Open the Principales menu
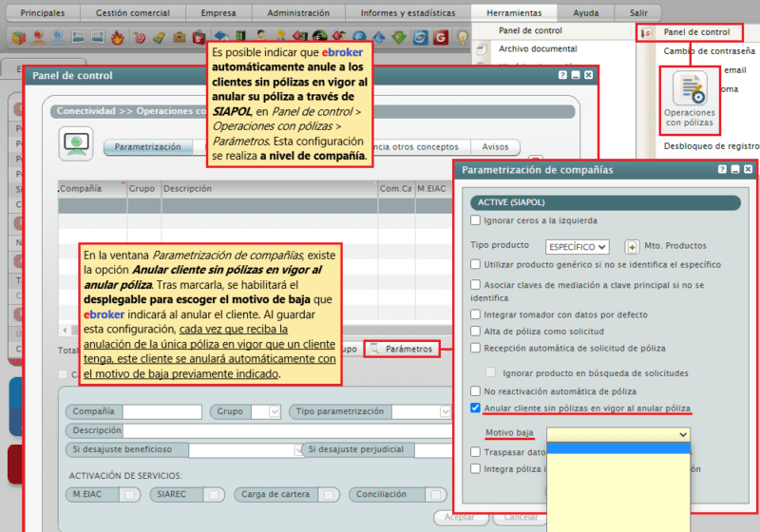Screen dimensions: 760x532 43,13
